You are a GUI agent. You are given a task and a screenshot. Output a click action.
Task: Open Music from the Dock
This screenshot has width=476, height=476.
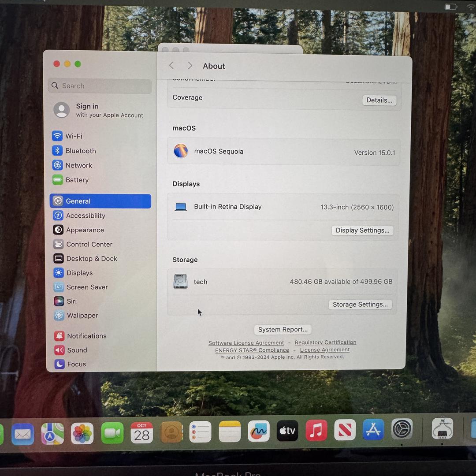[x=316, y=431]
